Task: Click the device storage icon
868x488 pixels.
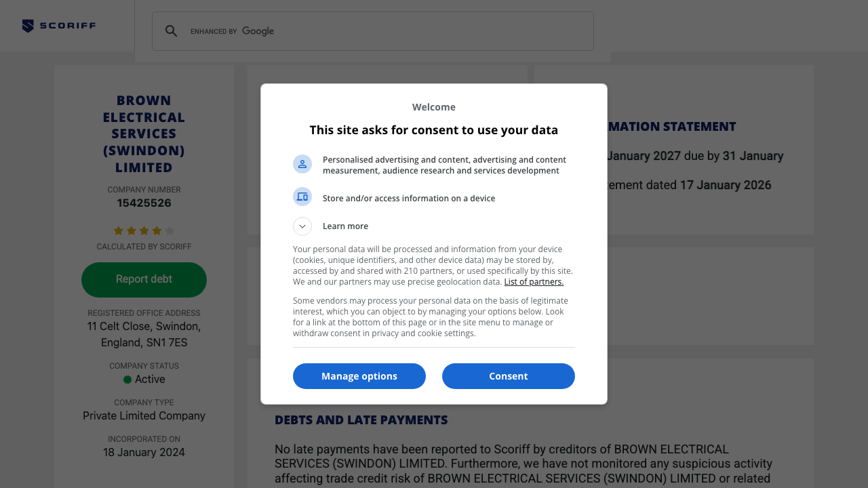Action: pyautogui.click(x=302, y=197)
